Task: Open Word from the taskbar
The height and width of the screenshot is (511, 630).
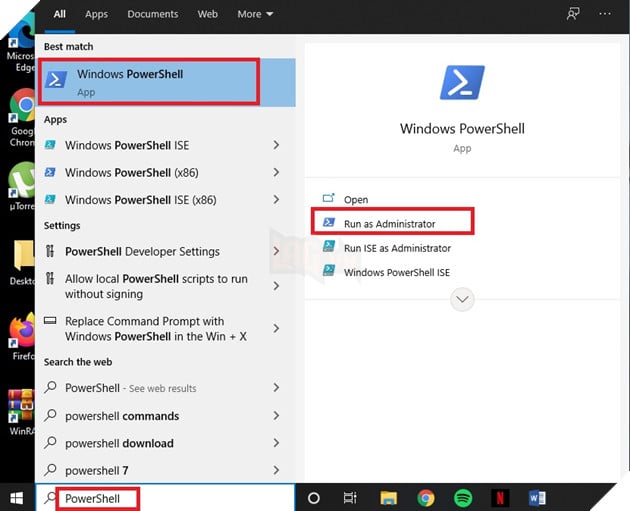Action: (537, 498)
